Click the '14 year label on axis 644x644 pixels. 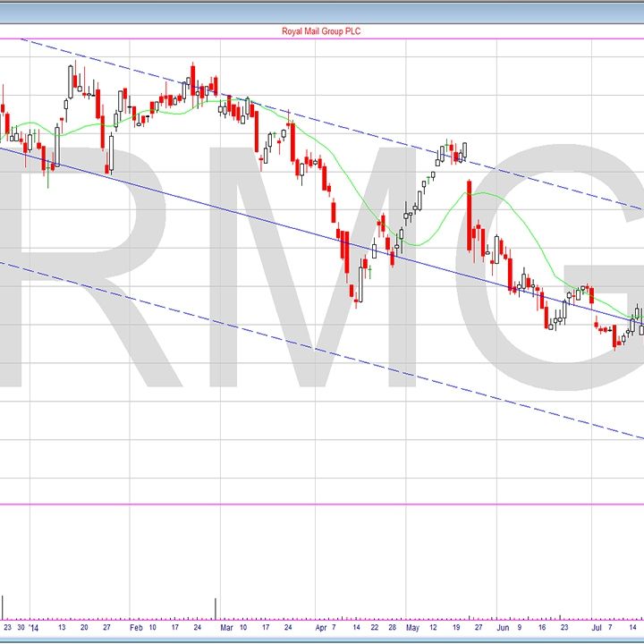[x=34, y=628]
